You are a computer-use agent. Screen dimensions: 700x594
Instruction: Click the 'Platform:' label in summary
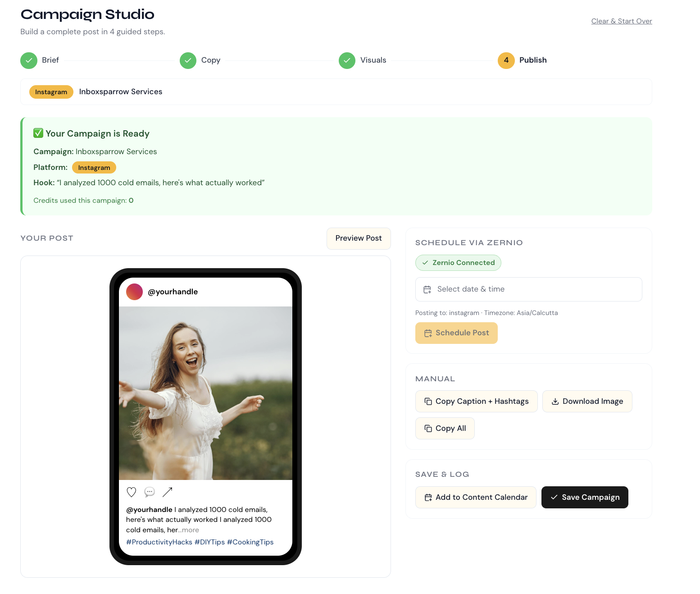pyautogui.click(x=50, y=167)
